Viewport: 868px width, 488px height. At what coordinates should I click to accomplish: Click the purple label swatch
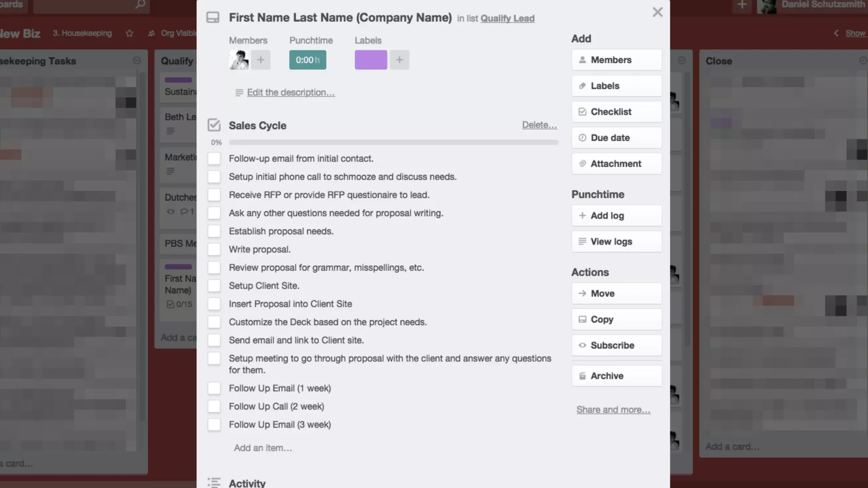pyautogui.click(x=370, y=60)
